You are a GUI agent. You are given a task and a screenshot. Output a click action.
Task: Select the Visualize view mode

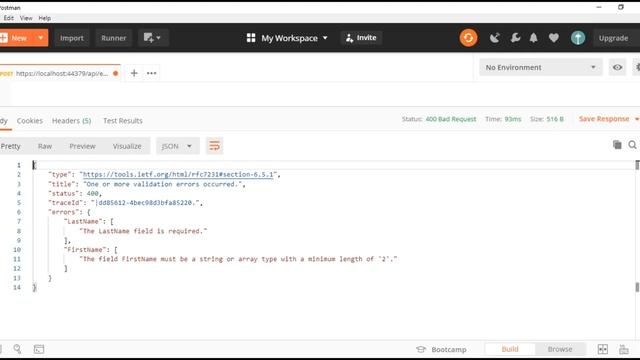point(127,146)
